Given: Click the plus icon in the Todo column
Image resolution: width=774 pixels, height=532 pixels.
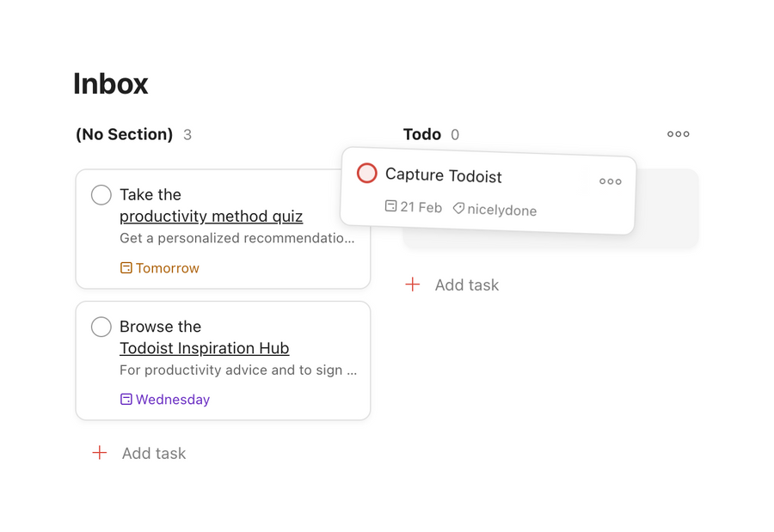Looking at the screenshot, I should [x=413, y=284].
